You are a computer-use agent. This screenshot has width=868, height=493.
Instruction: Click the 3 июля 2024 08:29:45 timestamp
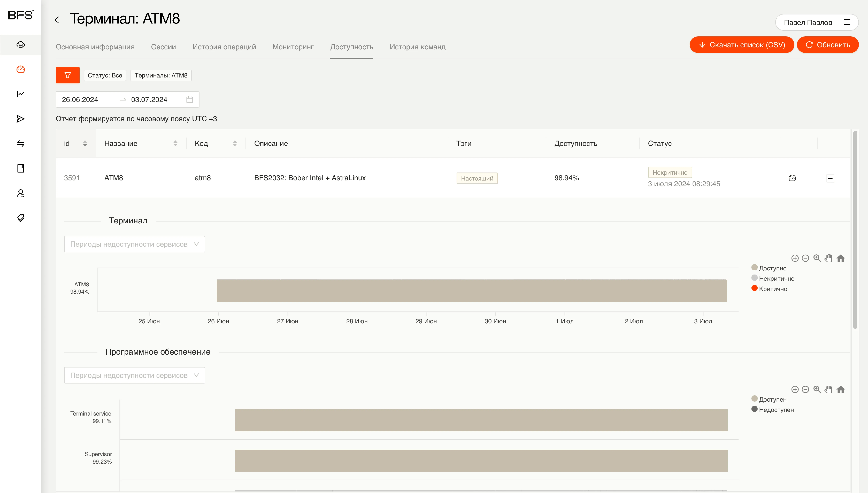[684, 184]
